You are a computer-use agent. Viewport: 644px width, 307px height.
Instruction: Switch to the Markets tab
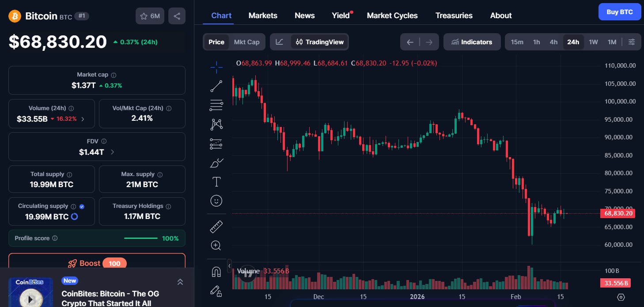[263, 15]
